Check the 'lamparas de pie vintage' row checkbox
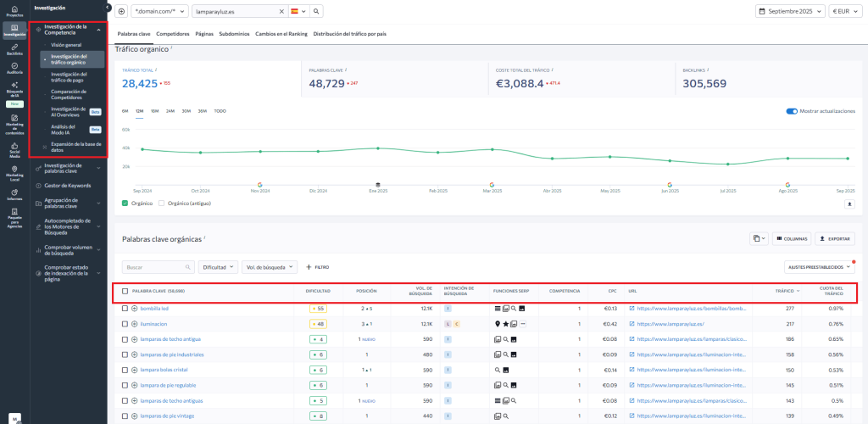This screenshot has height=424, width=868. tap(125, 416)
